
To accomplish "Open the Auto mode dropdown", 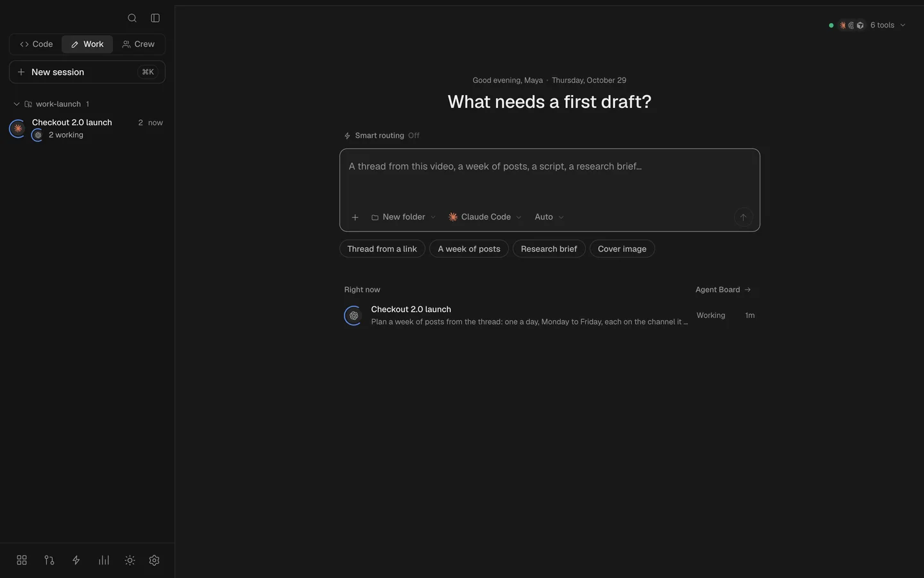I will click(x=549, y=217).
